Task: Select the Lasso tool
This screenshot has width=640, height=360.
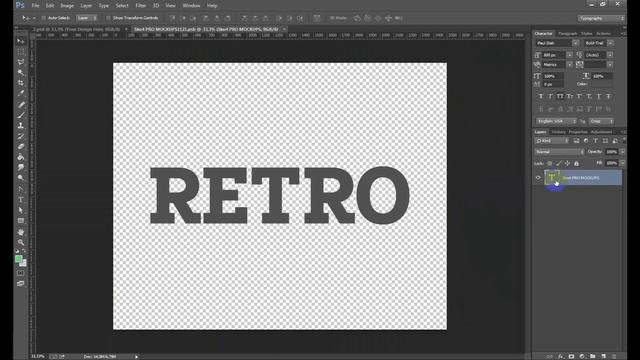Action: (21, 62)
